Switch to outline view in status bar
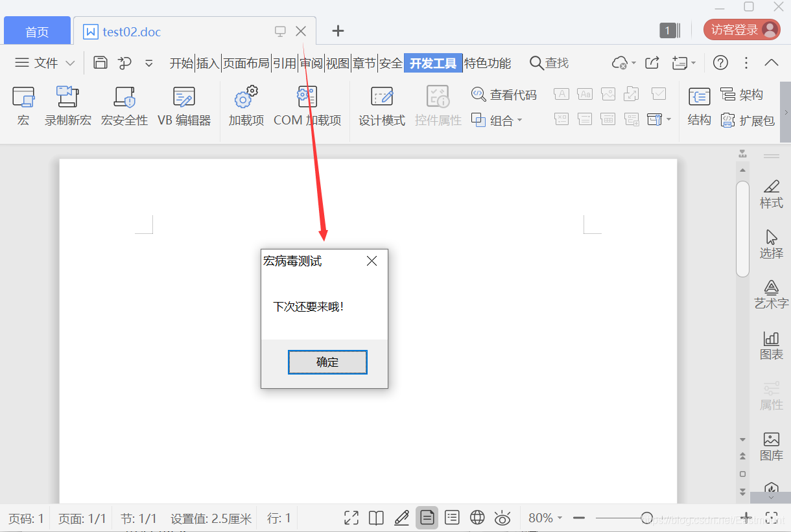791x532 pixels. click(452, 518)
